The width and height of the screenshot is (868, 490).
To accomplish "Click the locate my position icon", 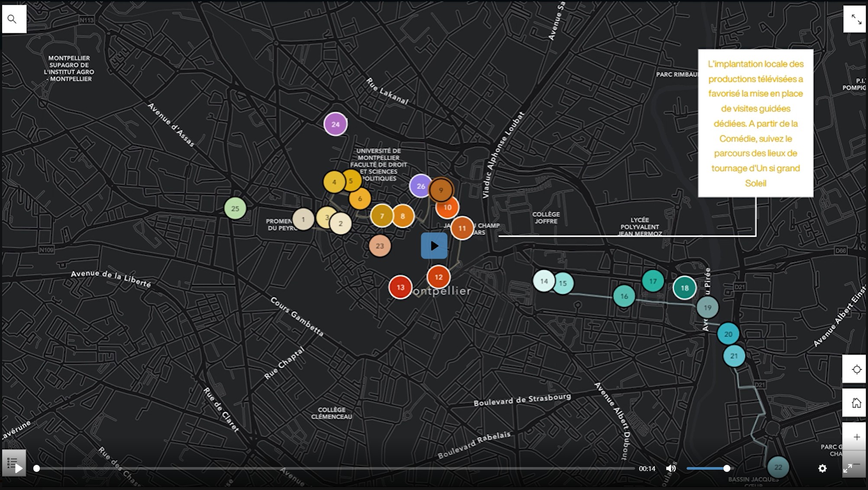I will (x=856, y=369).
